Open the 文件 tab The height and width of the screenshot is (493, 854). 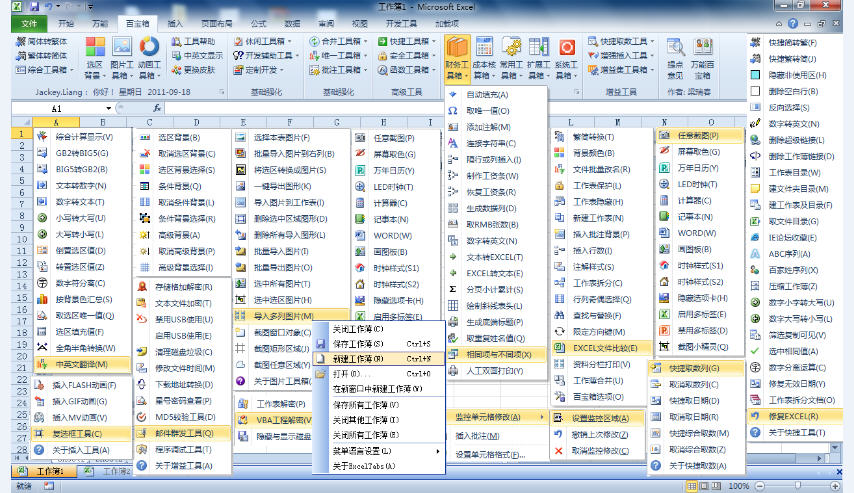(x=29, y=23)
